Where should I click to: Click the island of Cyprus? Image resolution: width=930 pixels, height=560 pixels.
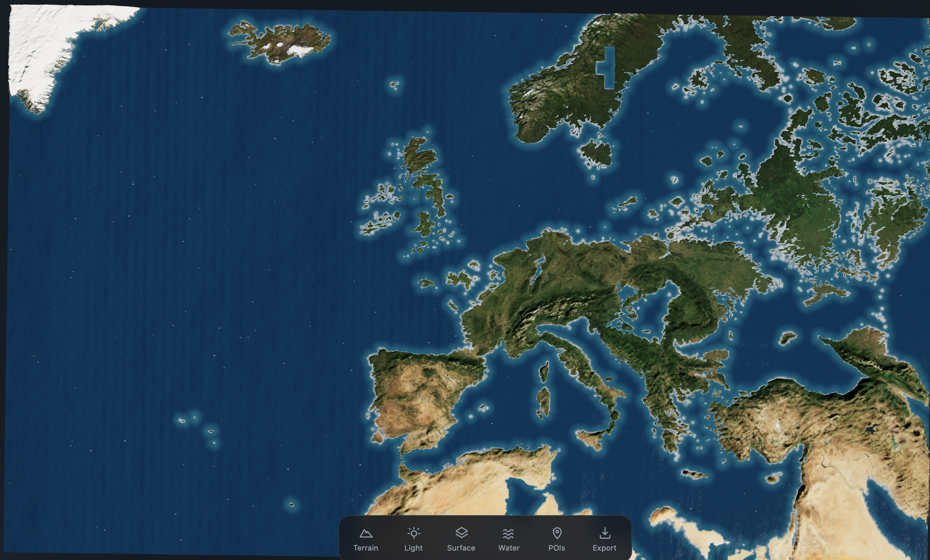point(773,479)
